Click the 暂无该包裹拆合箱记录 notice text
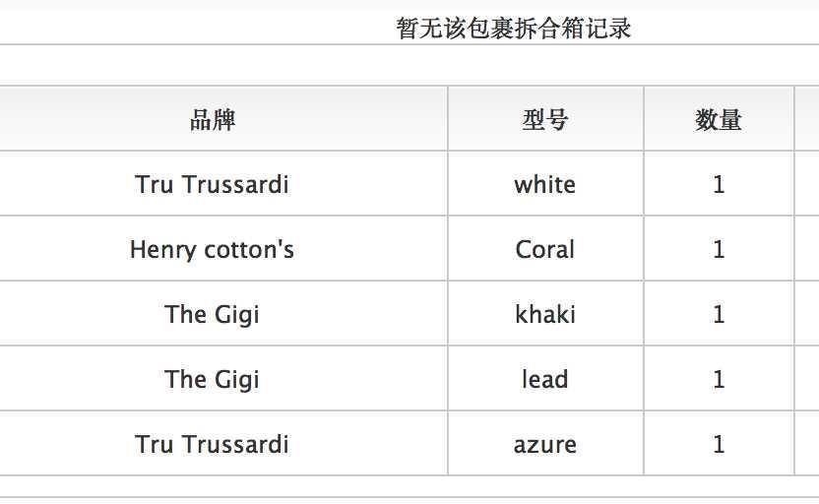 (x=513, y=29)
